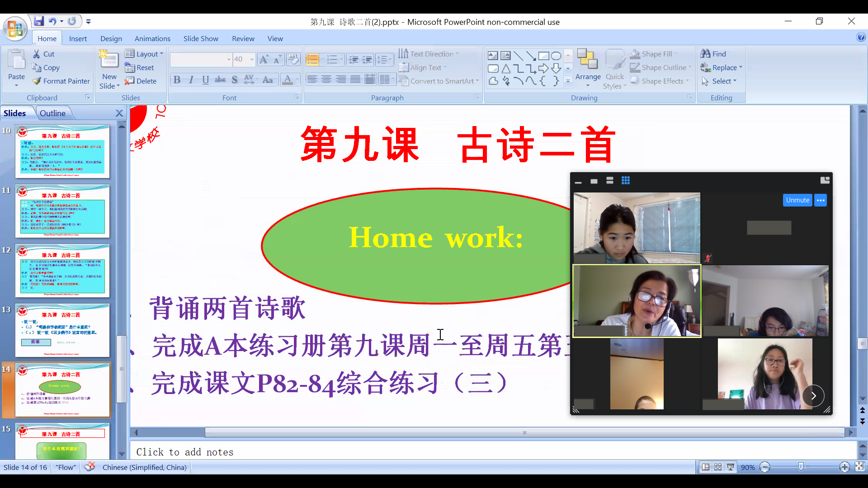The height and width of the screenshot is (488, 868).
Task: Switch to the Outline pane tab
Action: click(52, 113)
